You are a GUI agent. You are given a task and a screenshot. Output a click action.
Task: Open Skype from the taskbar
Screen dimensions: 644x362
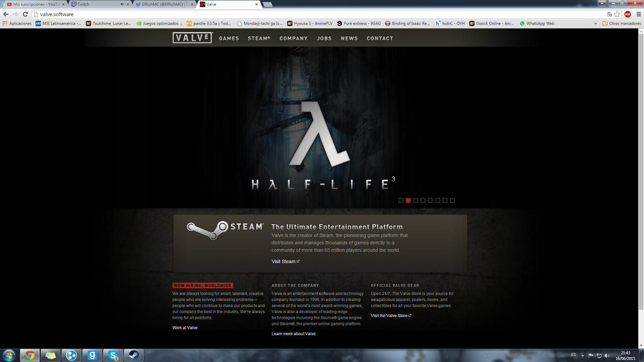(113, 355)
